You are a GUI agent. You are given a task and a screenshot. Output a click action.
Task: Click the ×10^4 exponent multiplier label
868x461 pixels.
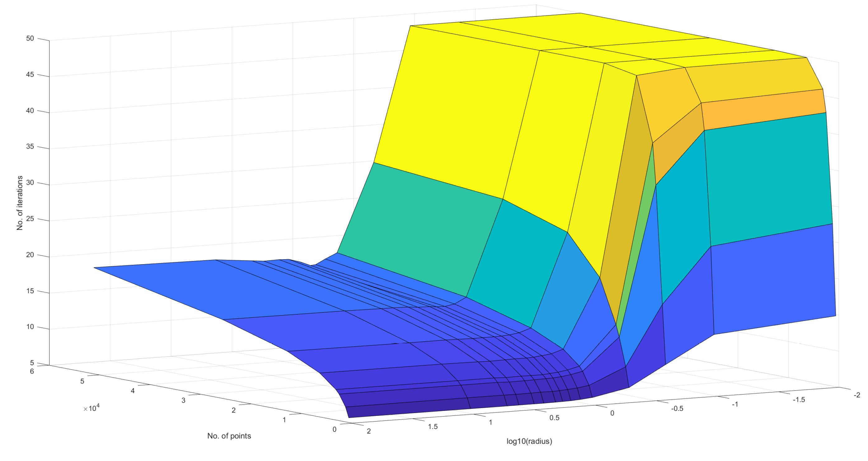[91, 408]
